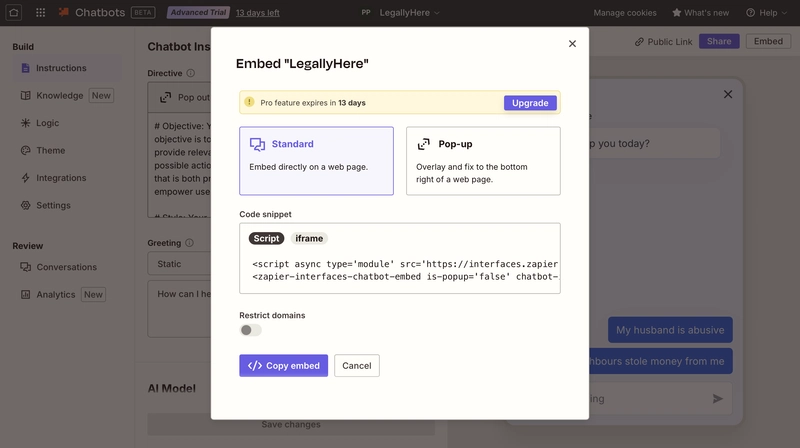This screenshot has width=800, height=448.
Task: Click the Greeting info icon
Action: [189, 243]
